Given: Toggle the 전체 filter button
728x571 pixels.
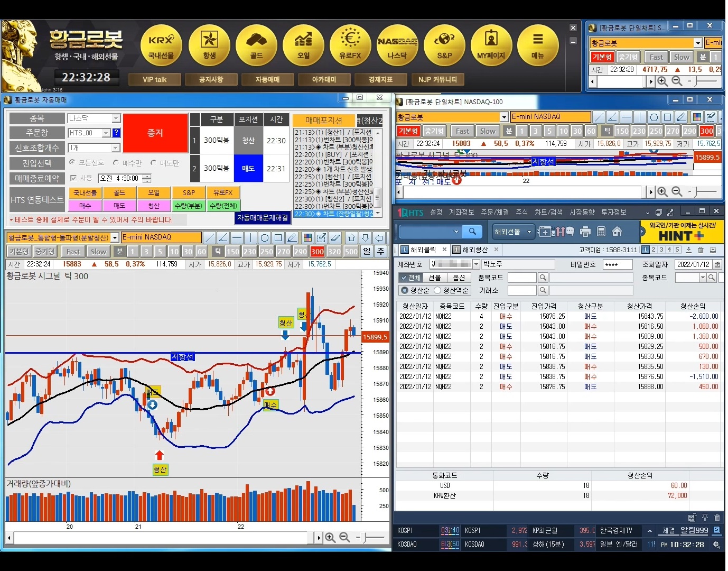Looking at the screenshot, I should (x=410, y=278).
